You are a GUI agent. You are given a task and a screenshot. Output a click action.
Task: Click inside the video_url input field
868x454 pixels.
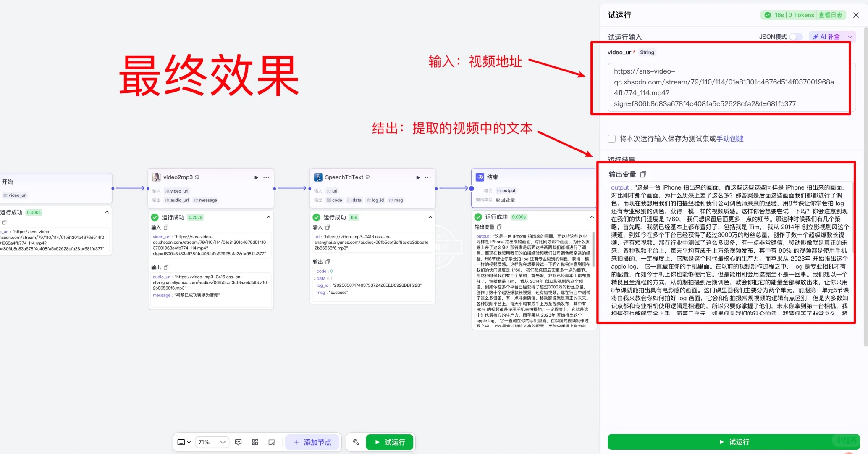pos(729,87)
